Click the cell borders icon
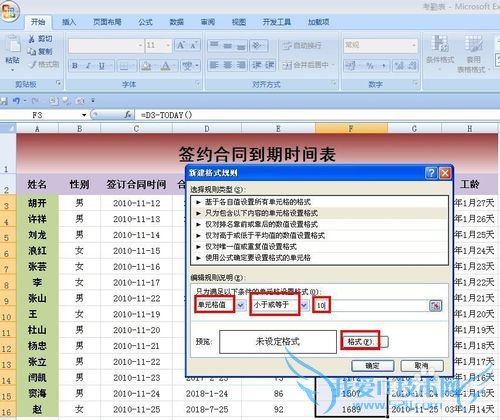 tap(124, 66)
